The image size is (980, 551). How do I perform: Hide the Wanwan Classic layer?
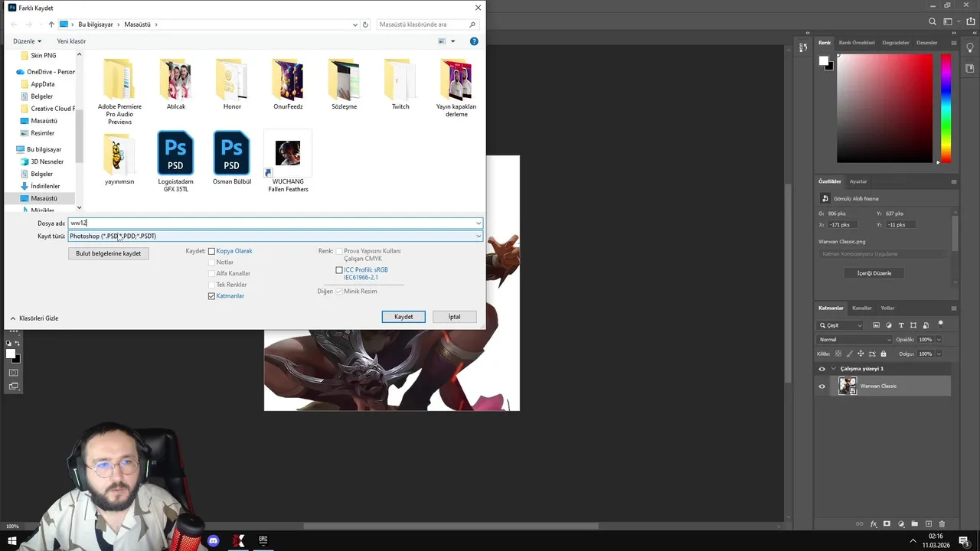tap(822, 386)
